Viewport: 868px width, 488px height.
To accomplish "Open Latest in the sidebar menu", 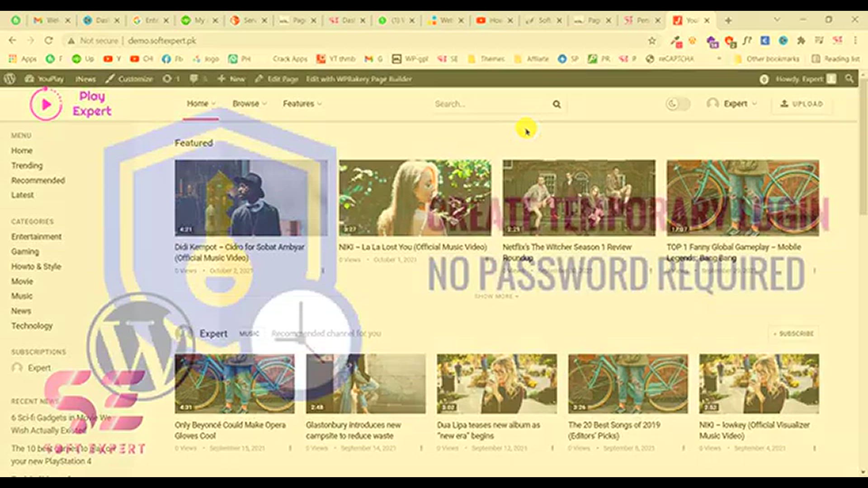I will (x=23, y=195).
